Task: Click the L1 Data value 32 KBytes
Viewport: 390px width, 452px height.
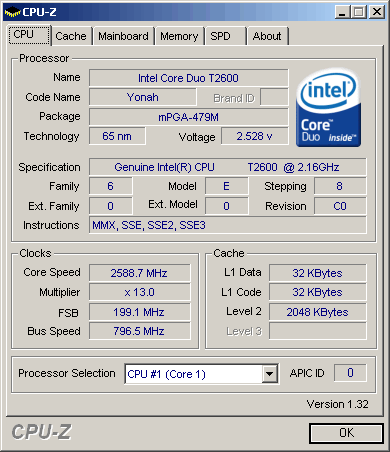Action: coord(317,273)
